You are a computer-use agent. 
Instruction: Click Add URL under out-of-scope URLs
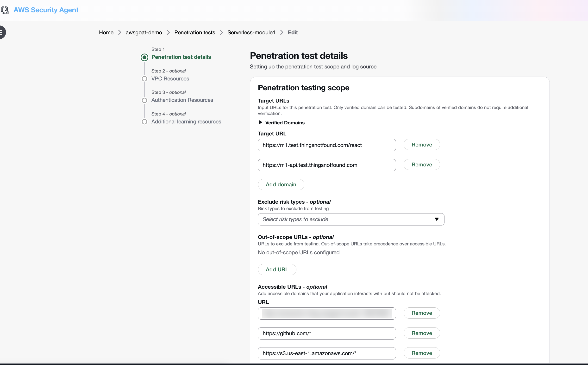(x=277, y=269)
